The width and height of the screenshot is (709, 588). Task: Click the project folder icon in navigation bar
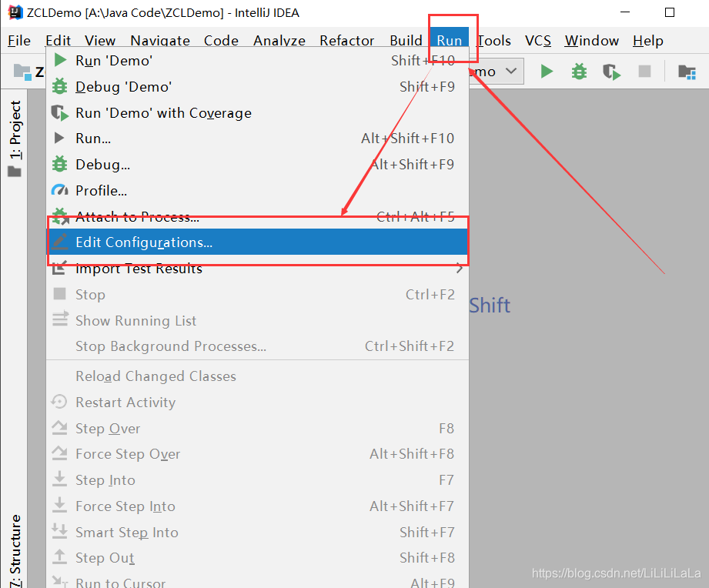[22, 72]
